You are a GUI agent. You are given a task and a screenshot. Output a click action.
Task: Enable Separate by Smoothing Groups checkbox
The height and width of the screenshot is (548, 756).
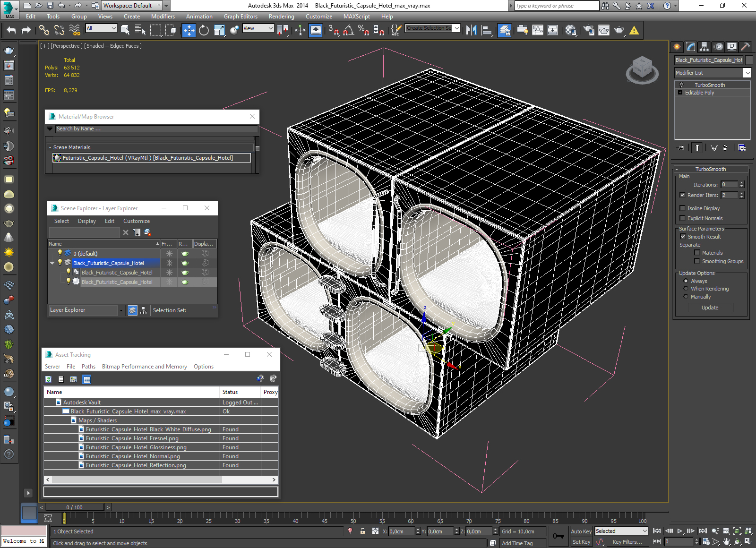697,261
